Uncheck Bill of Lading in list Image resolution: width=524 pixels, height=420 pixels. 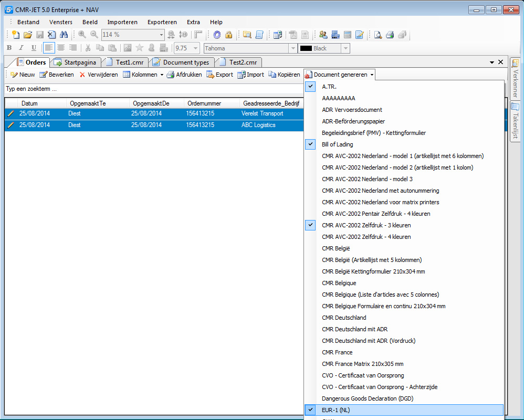pyautogui.click(x=338, y=144)
